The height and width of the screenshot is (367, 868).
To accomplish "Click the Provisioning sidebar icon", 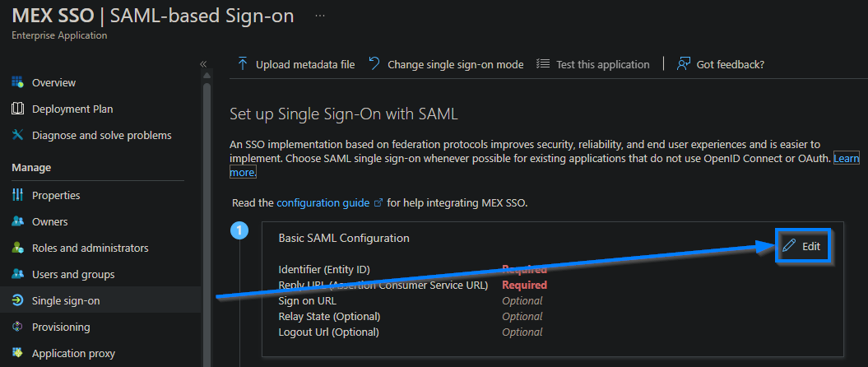I will coord(17,327).
